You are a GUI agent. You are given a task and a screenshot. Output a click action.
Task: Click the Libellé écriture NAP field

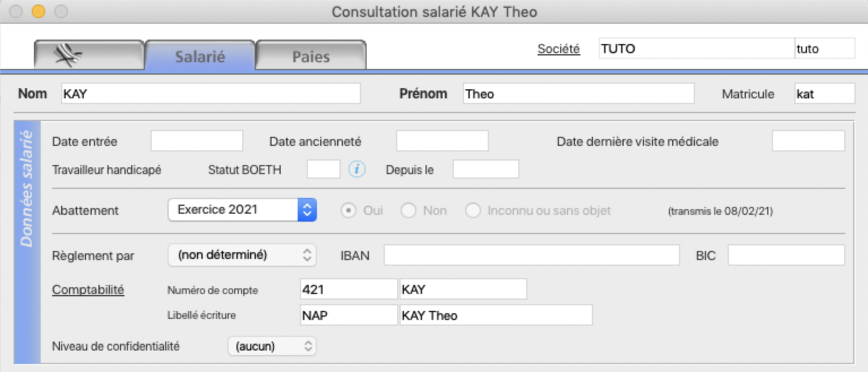349,315
